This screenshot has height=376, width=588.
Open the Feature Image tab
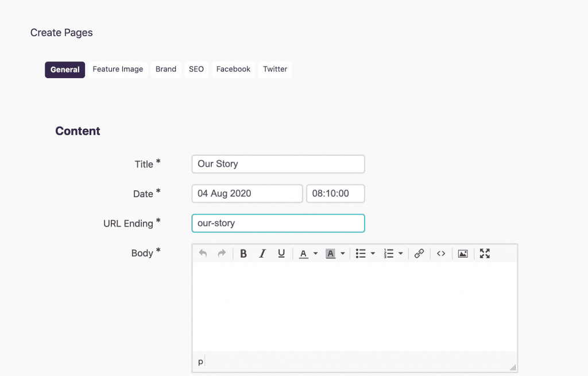pyautogui.click(x=118, y=69)
